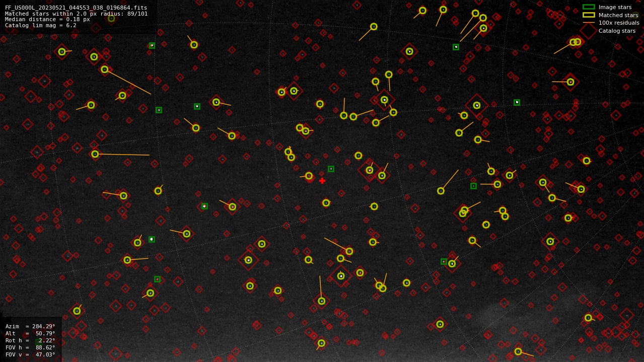Viewport: 644px width, 362px height.
Task: Click the red center cross marker
Action: point(322,181)
